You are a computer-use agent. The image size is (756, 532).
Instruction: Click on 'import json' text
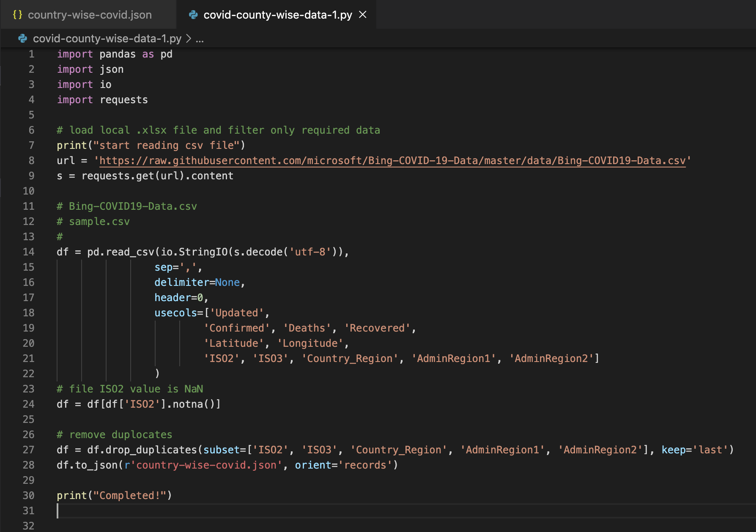coord(90,69)
